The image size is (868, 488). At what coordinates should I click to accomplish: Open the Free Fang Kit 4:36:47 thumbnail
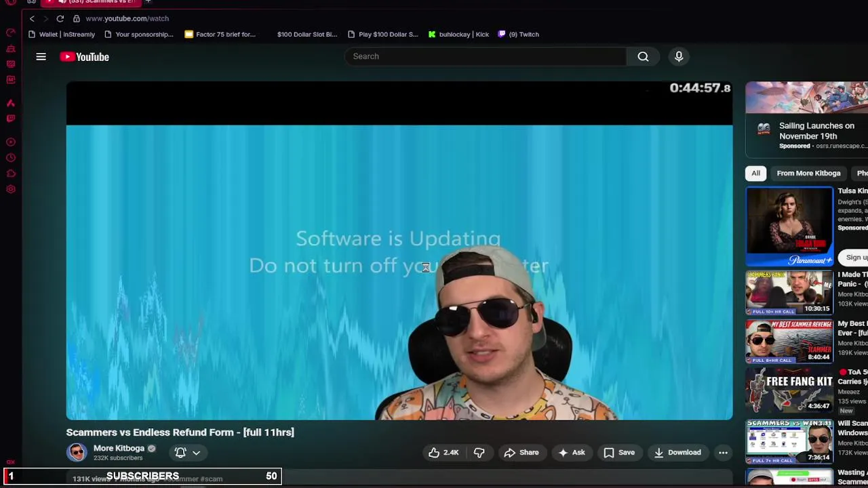pos(789,390)
